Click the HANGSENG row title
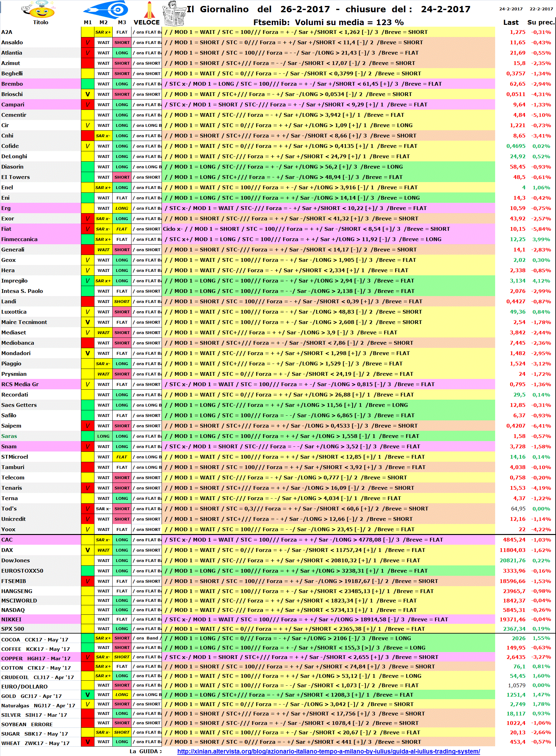This screenshot has width=556, height=756. [x=17, y=591]
